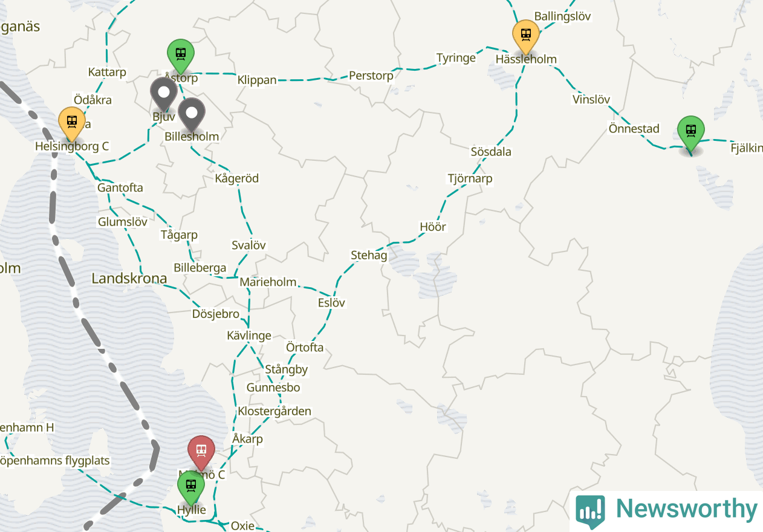The width and height of the screenshot is (763, 532).
Task: Click the Svalöv station label
Action: pyautogui.click(x=248, y=245)
